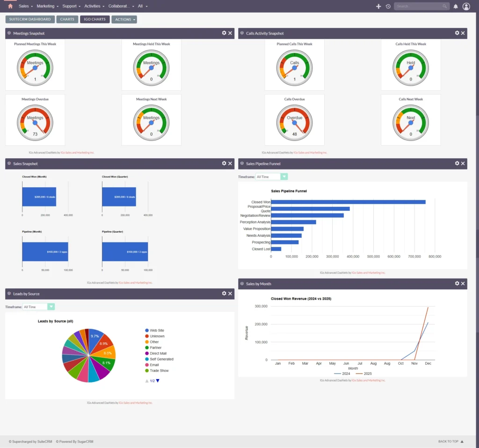The width and height of the screenshot is (479, 448).
Task: Open the user profile icon
Action: pos(465,6)
